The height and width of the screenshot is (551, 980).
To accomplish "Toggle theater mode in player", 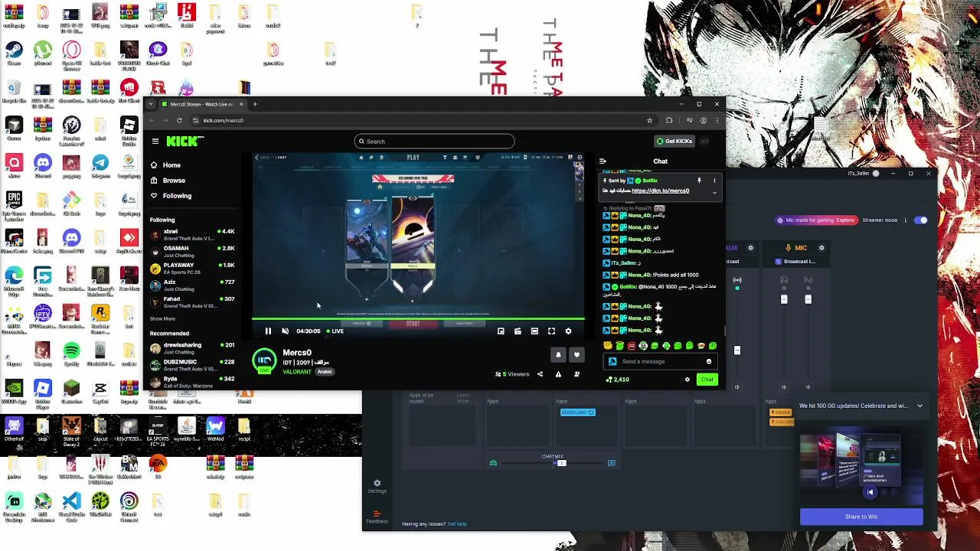I will 534,331.
